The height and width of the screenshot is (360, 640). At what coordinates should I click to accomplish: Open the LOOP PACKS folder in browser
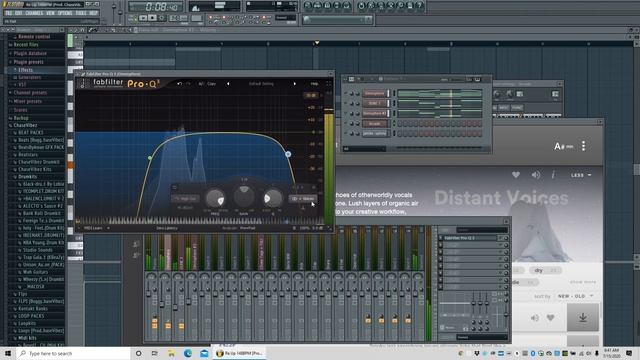pos(31,316)
